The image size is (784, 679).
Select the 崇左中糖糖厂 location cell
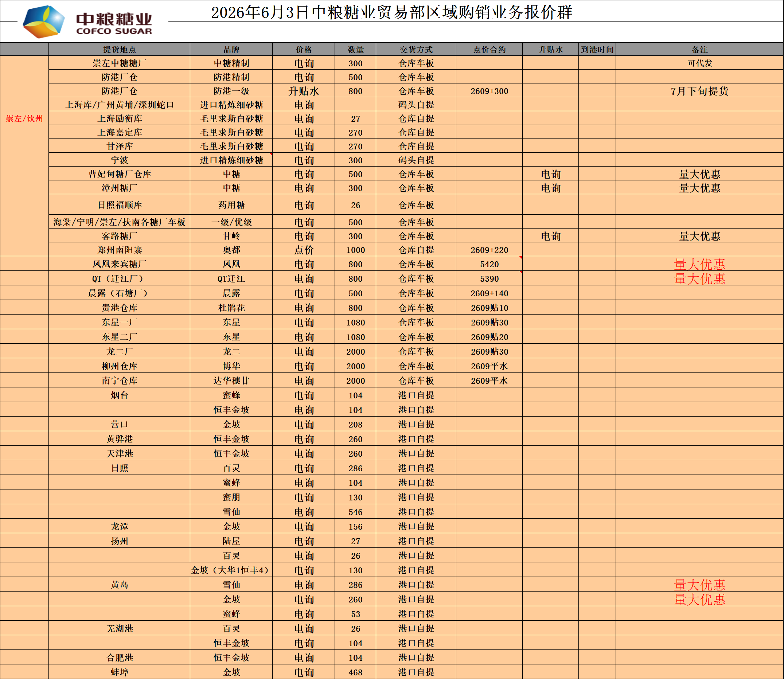(119, 63)
